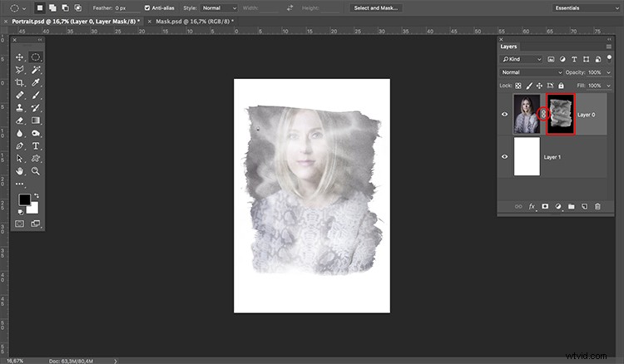Open the Edit Toolbar three-dots menu
Screen dimensions: 624x364
coord(19,184)
